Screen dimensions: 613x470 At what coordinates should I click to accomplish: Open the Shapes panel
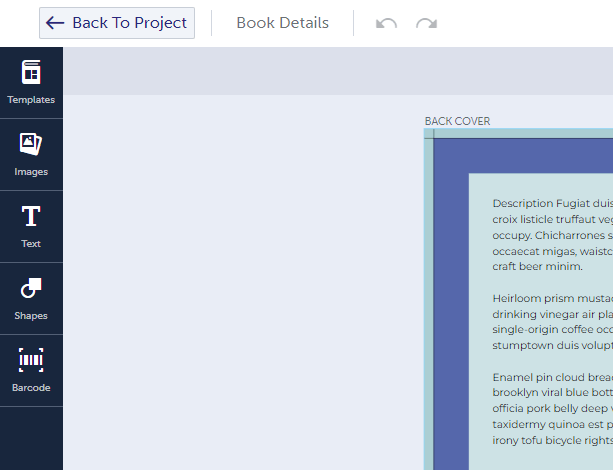pyautogui.click(x=31, y=299)
